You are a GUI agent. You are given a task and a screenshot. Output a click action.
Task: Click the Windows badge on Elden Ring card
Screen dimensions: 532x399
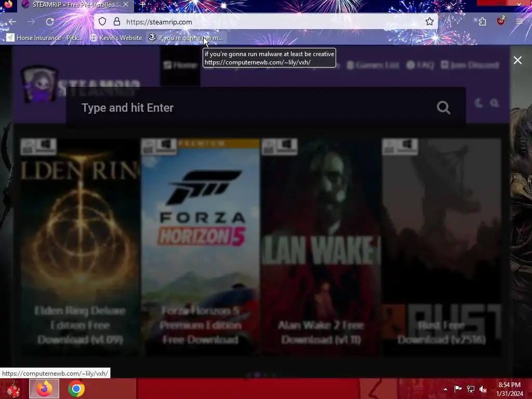click(46, 146)
